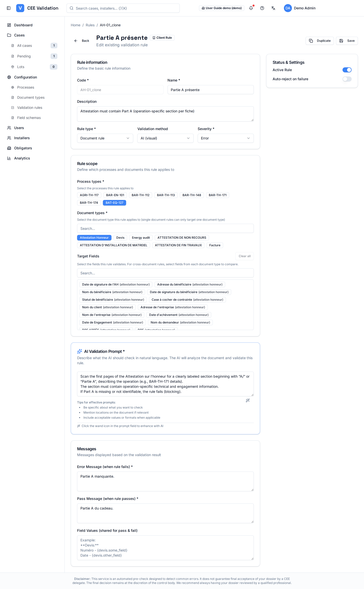Screen dimensions: 364x589
Task: Click the Name input field
Action: click(211, 90)
